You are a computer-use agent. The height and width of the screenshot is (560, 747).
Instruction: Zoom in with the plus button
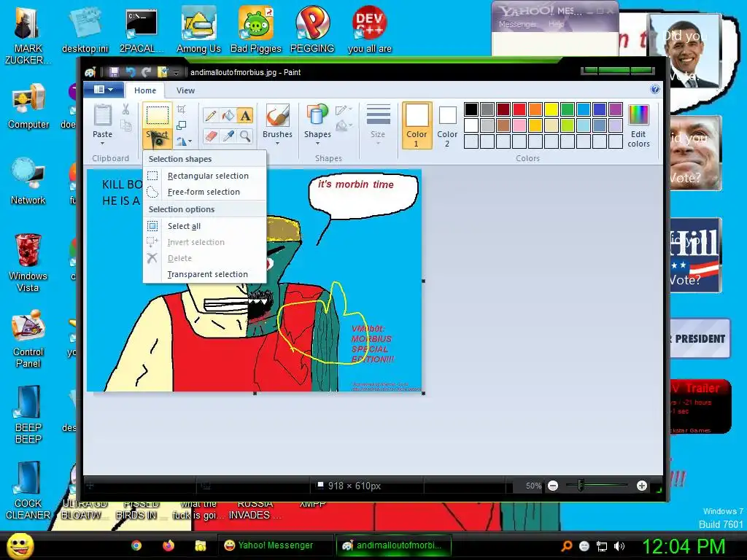[x=642, y=486]
